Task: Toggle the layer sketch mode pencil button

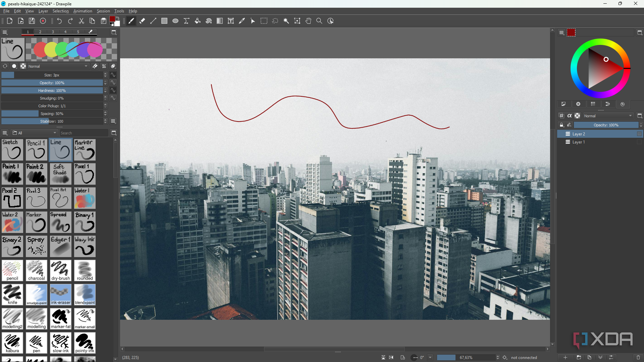Action: click(x=569, y=125)
